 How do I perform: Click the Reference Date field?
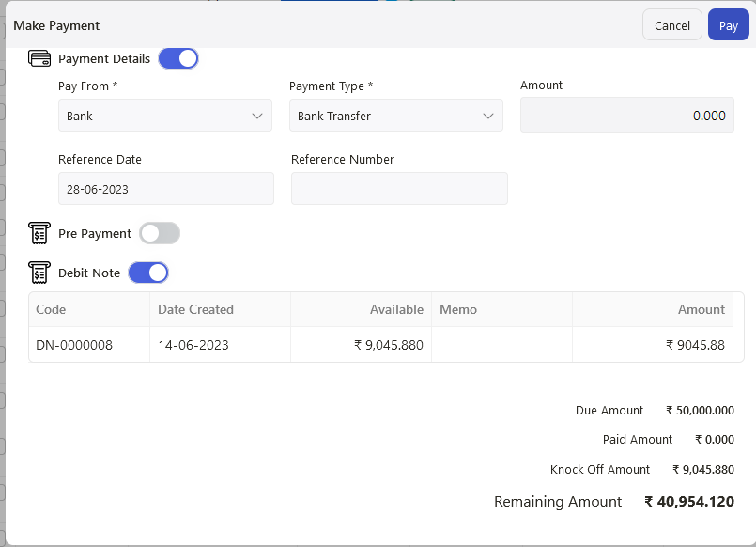[x=166, y=189]
